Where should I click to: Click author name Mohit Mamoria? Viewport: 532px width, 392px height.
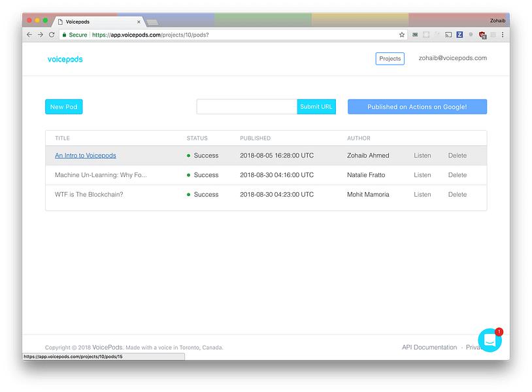click(x=368, y=194)
